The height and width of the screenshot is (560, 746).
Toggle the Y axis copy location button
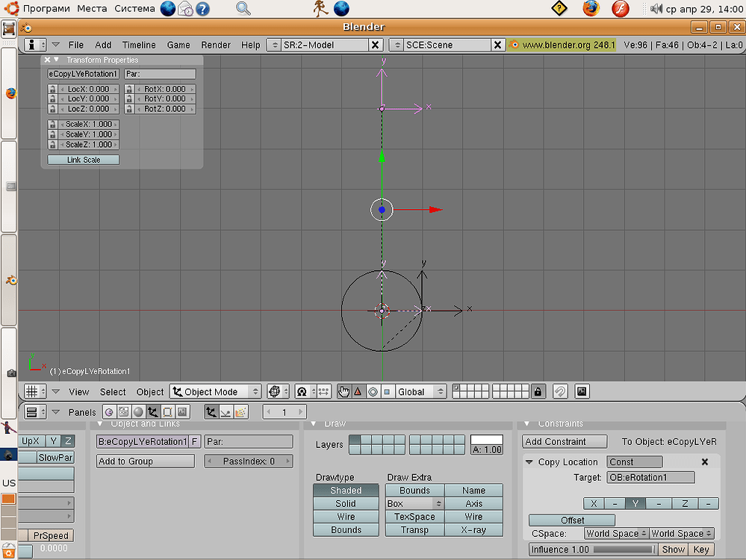point(635,503)
